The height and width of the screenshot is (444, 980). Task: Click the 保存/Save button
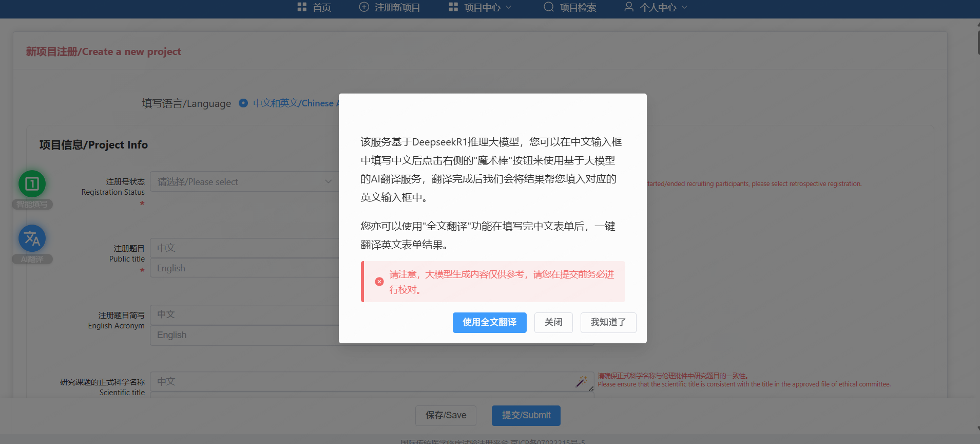pos(446,415)
